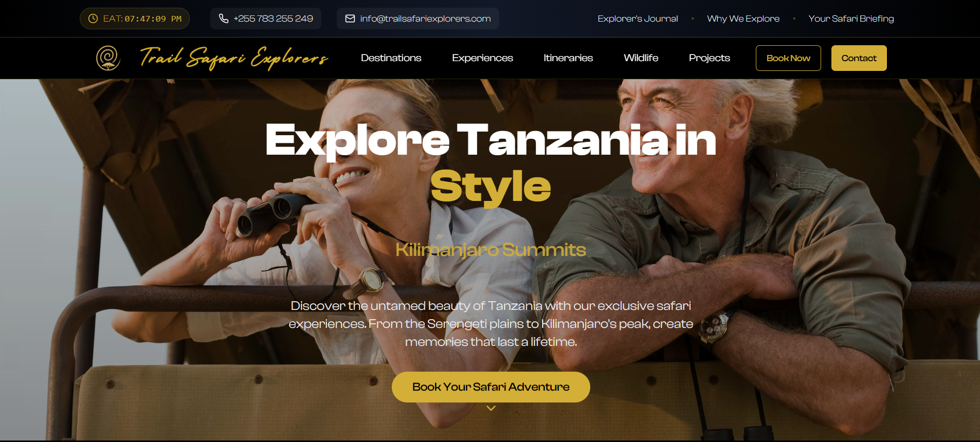Call the number +255 783 255 249

pos(273,19)
